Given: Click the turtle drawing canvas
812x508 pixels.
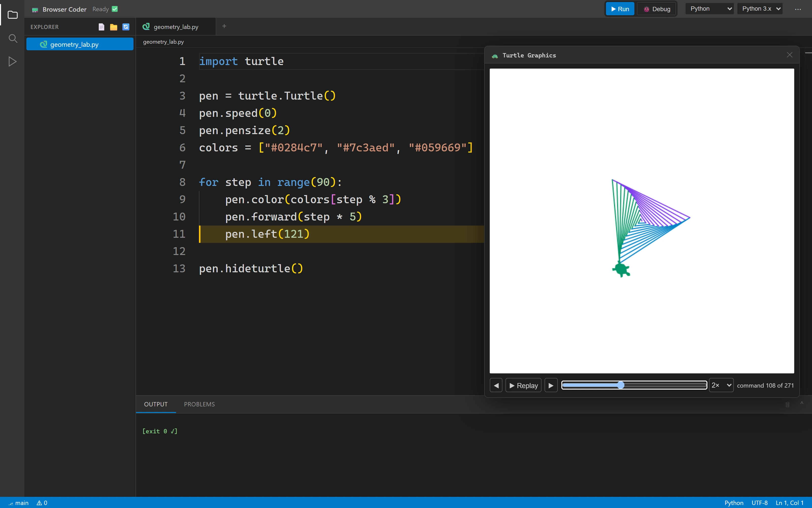Looking at the screenshot, I should click(x=641, y=221).
